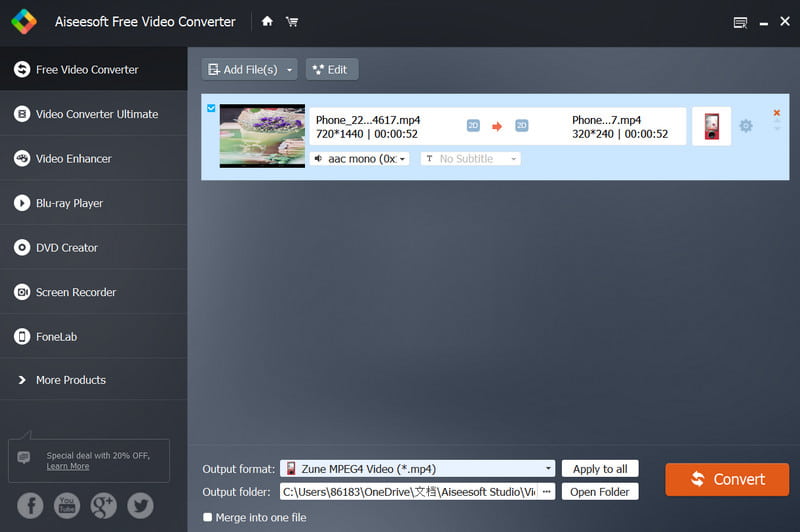Go to home via house icon
This screenshot has height=532, width=800.
(267, 21)
